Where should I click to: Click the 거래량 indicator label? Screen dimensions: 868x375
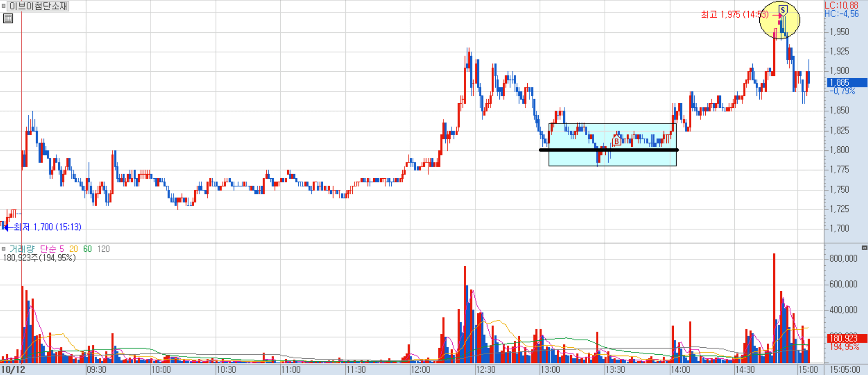click(x=22, y=249)
